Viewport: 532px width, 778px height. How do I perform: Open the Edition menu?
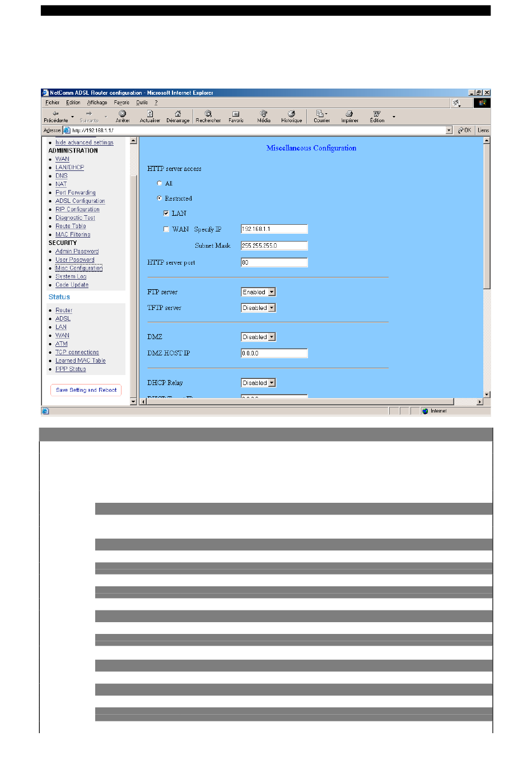pos(73,103)
